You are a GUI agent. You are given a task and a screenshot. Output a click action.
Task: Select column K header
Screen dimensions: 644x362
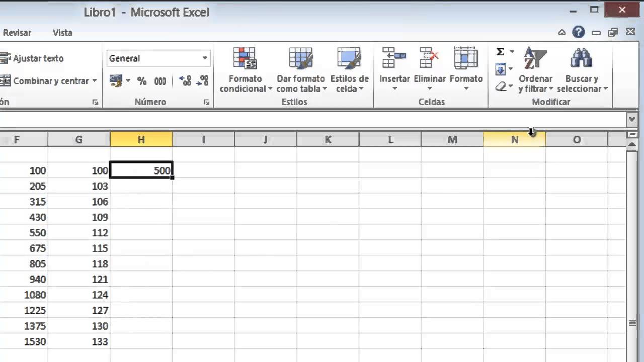[328, 140]
